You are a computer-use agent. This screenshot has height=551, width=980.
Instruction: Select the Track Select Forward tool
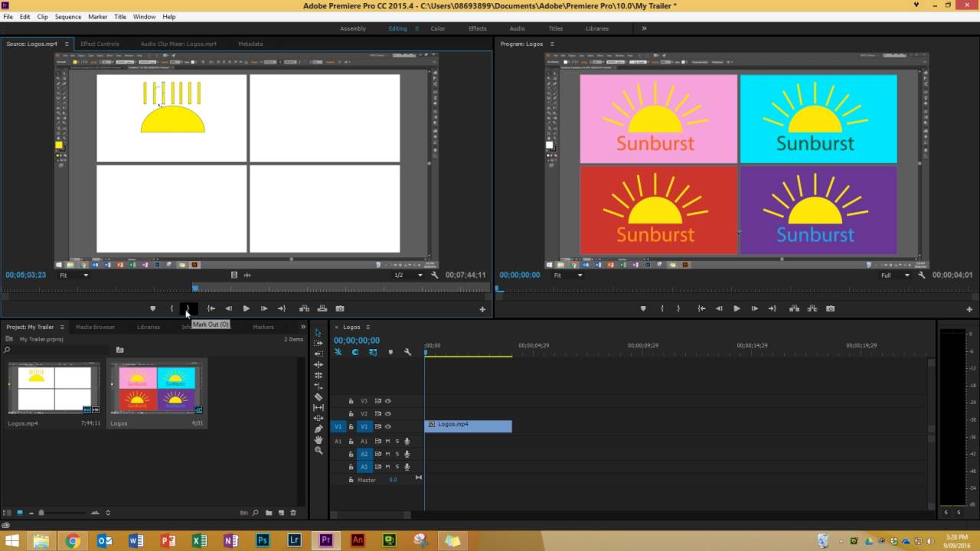coord(318,344)
